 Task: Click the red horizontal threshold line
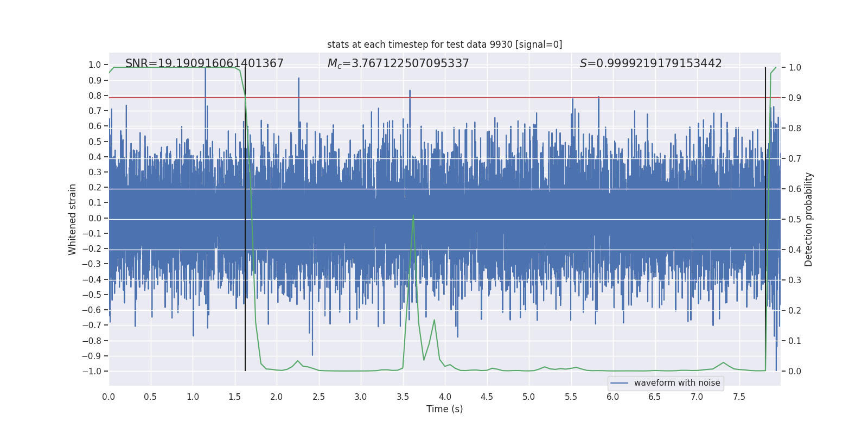pos(445,98)
